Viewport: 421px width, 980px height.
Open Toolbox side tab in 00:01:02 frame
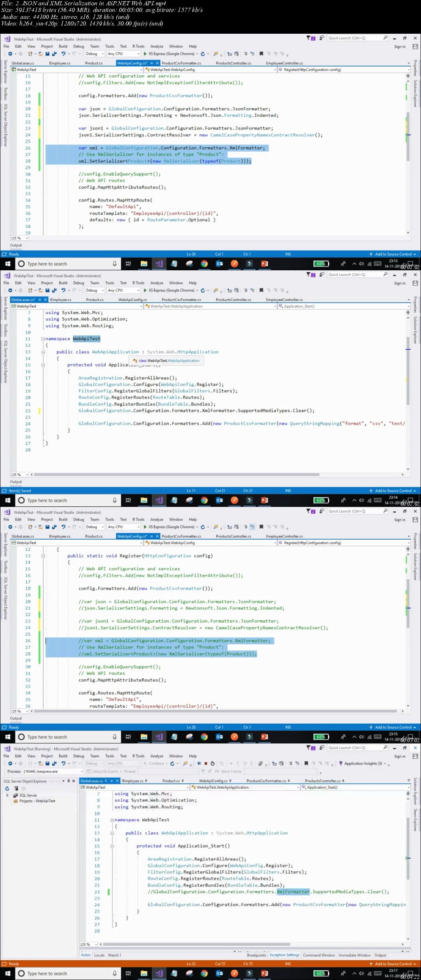(5, 94)
